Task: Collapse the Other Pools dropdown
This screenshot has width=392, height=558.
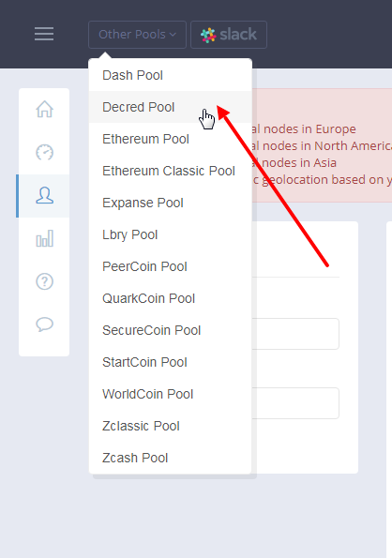Action: click(137, 35)
